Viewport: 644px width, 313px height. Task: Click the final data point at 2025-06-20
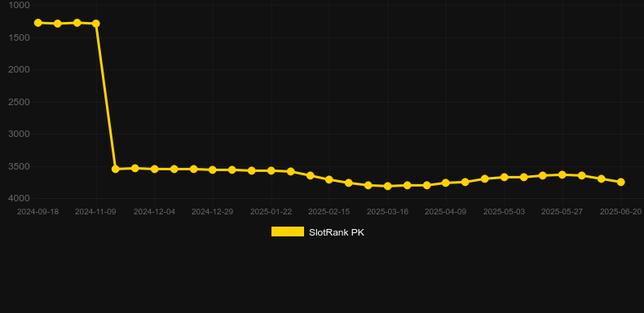[621, 182]
